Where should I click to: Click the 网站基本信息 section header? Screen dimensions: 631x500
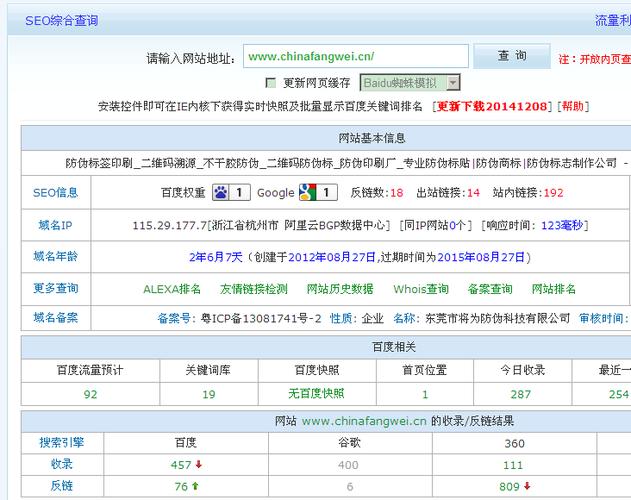(371, 138)
